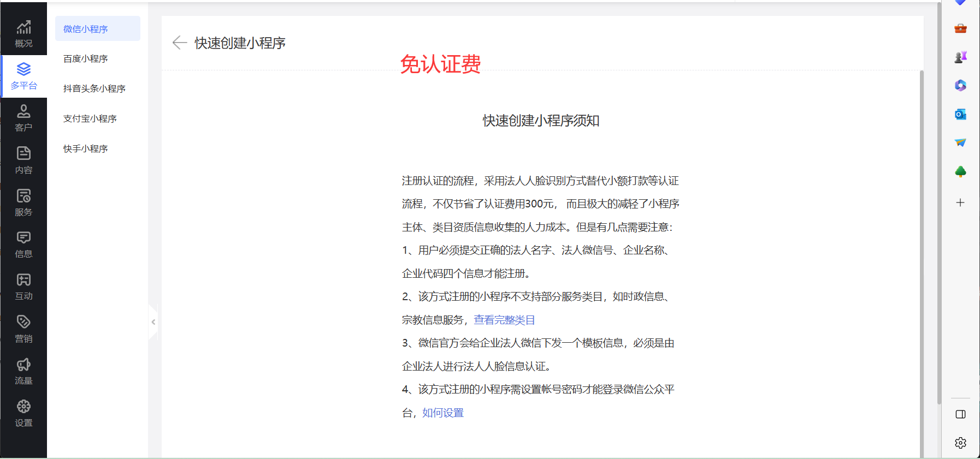Open 抖音头条小程序 menu item
Screen dimensions: 980x459
click(94, 88)
